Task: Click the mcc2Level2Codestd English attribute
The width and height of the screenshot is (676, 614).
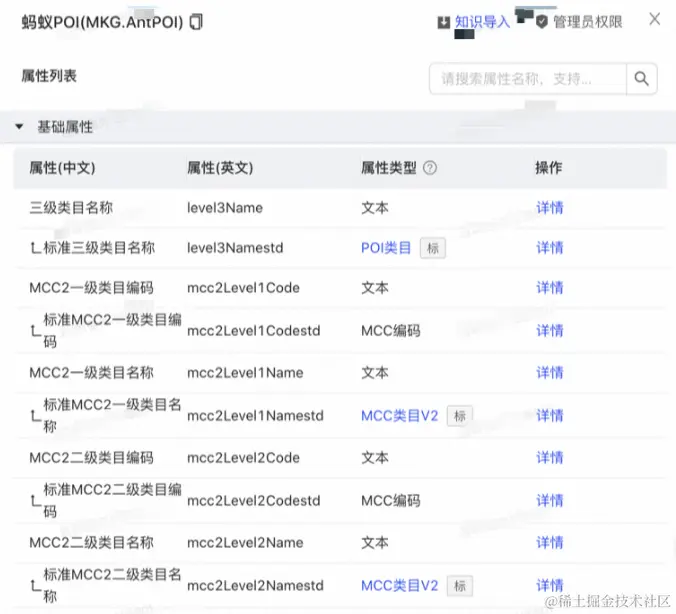Action: pos(254,501)
